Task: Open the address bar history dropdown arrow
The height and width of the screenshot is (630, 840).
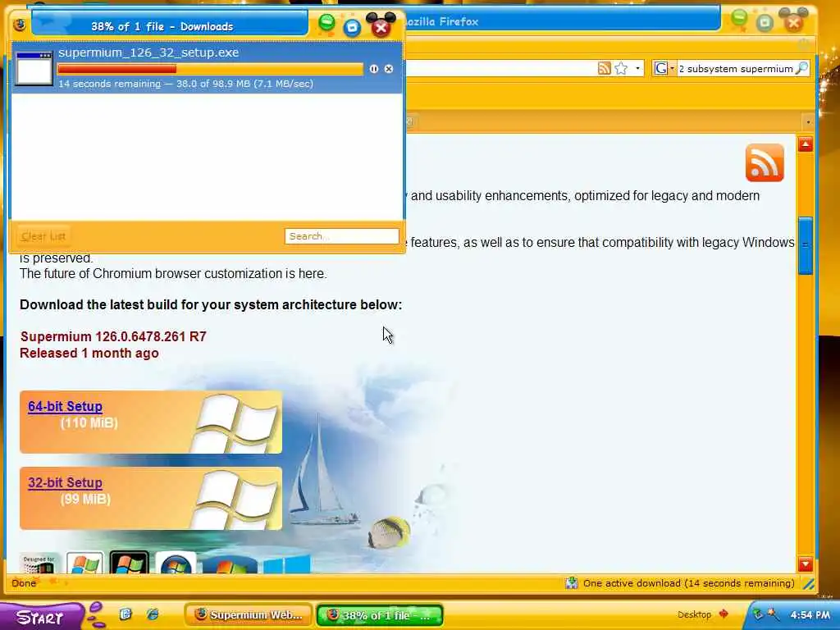Action: tap(637, 69)
